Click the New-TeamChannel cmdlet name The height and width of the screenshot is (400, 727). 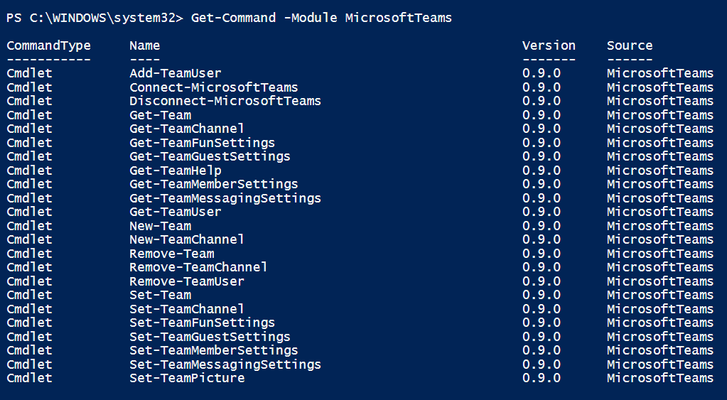[x=186, y=240]
